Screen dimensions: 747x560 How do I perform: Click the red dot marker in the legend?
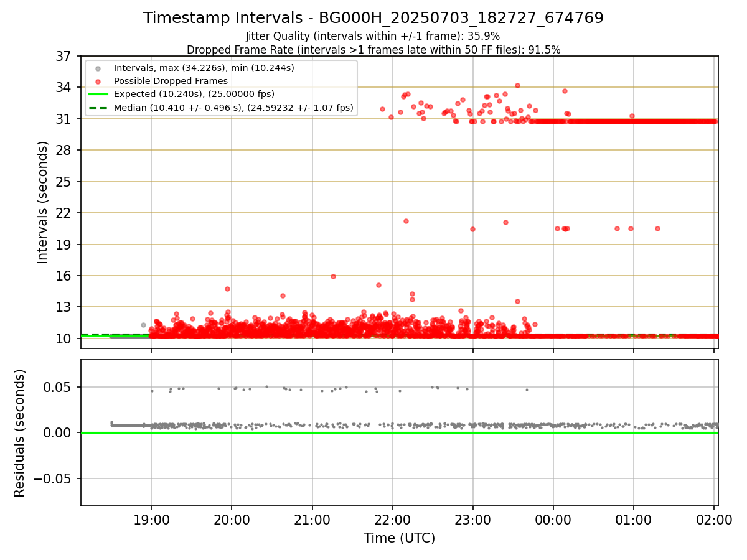point(97,81)
